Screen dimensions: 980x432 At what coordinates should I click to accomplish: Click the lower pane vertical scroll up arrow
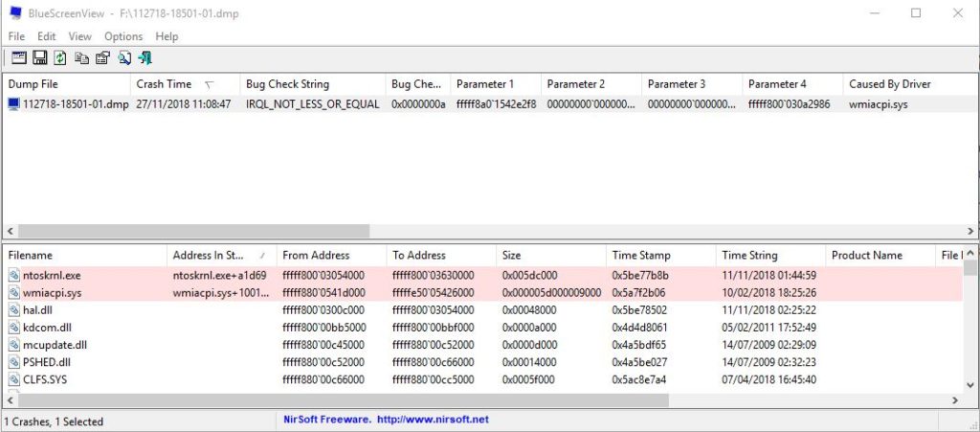coord(970,253)
